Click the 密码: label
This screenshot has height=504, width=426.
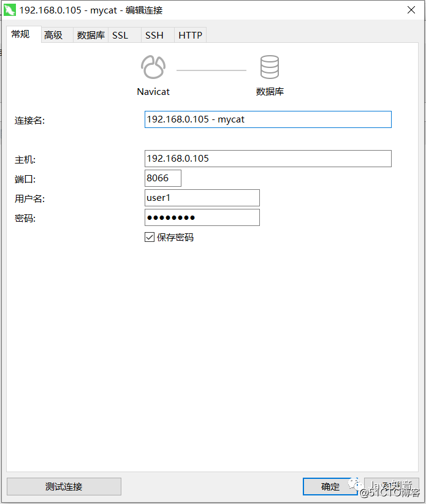click(25, 218)
